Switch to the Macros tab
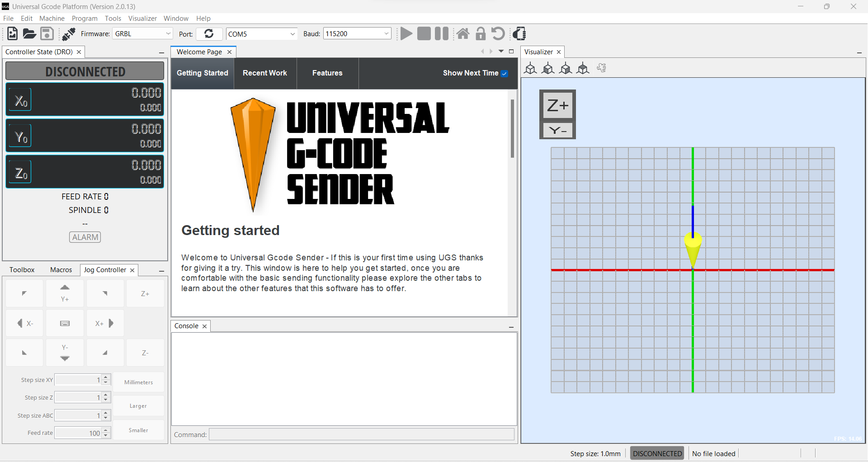Screen dimensions: 868x462 (61, 270)
